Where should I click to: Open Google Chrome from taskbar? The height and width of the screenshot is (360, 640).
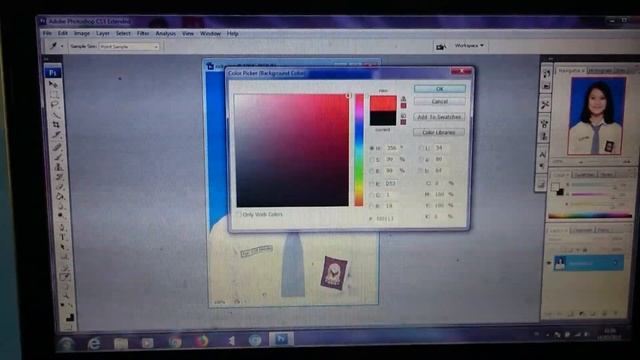tap(175, 342)
